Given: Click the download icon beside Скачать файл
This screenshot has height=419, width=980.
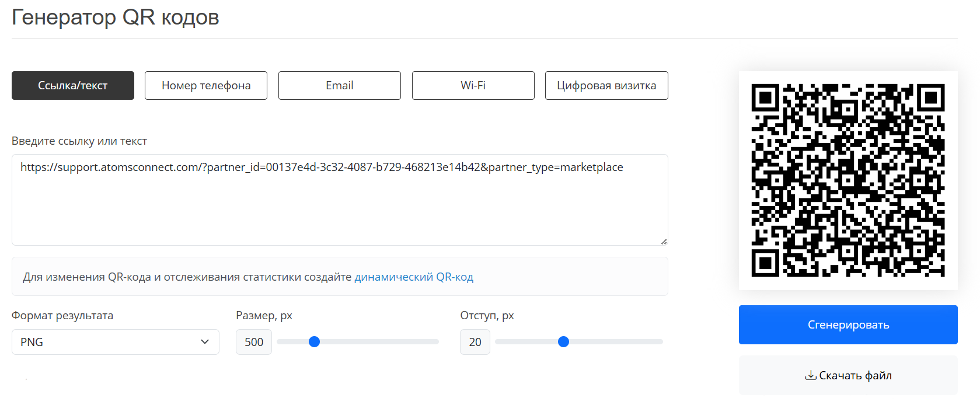Looking at the screenshot, I should point(811,375).
